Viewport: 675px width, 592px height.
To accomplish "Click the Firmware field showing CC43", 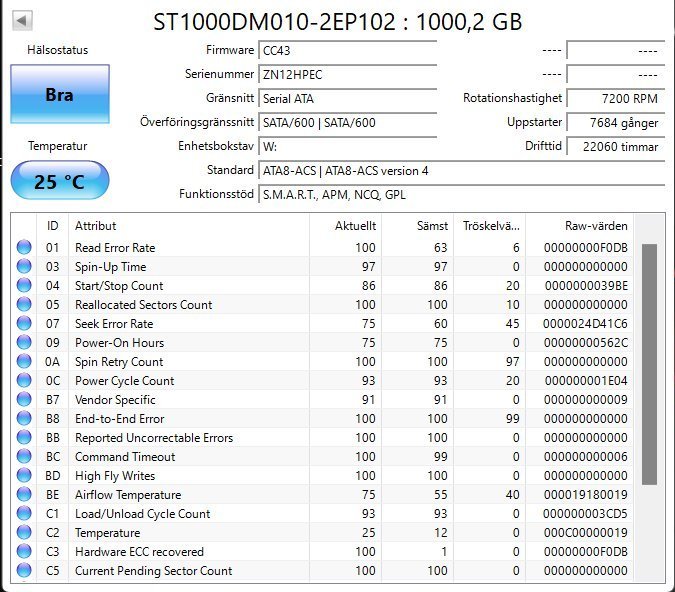I will pos(347,50).
